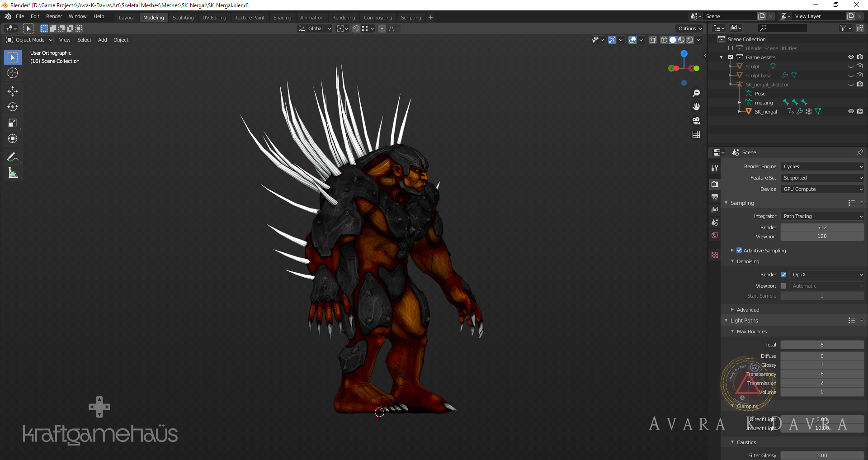The width and height of the screenshot is (868, 460).
Task: Open the View Layer properties tab
Action: [715, 210]
